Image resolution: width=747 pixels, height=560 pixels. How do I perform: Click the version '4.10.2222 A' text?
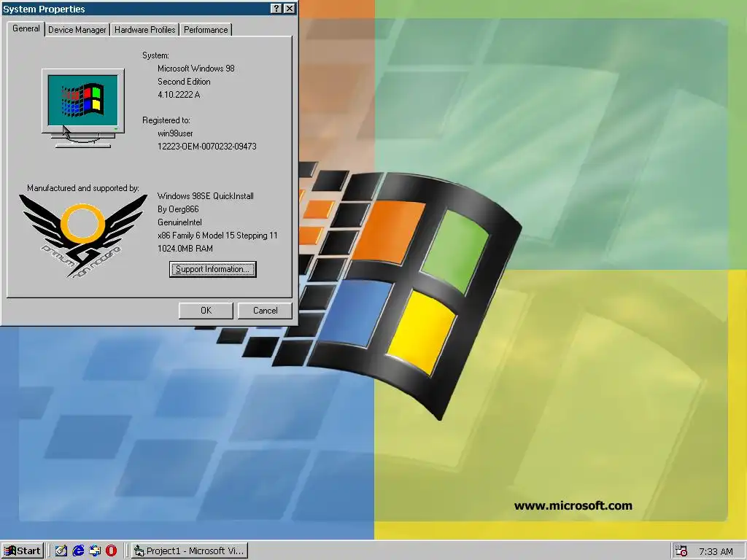tap(179, 95)
